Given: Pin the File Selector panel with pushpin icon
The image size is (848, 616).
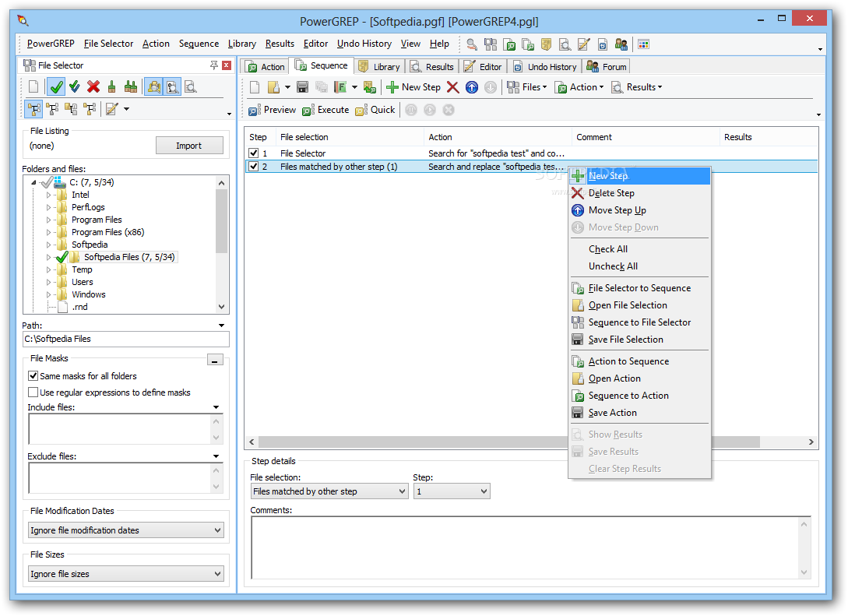Looking at the screenshot, I should 214,65.
